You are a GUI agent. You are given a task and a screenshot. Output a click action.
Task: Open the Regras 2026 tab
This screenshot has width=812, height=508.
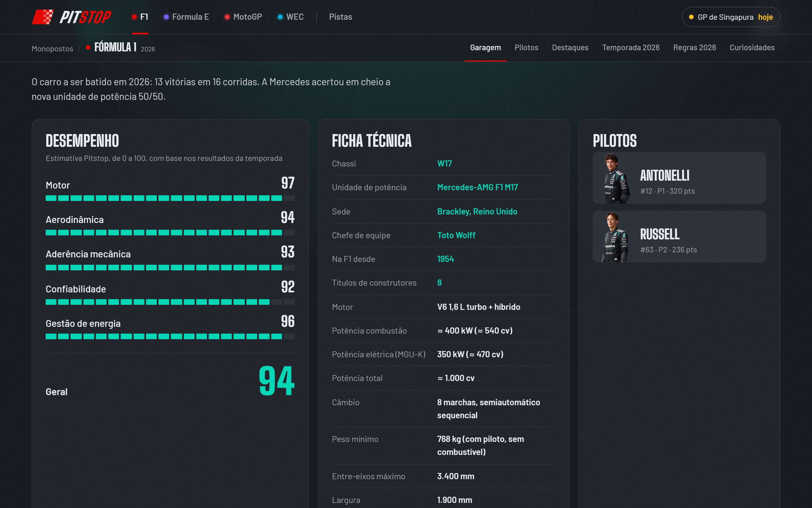(x=694, y=48)
